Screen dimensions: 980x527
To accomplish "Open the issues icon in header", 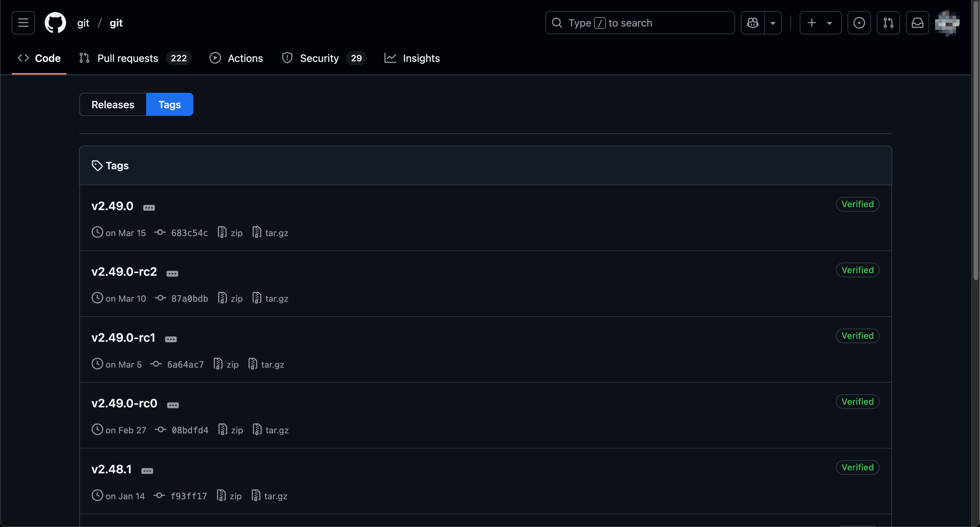I will [859, 23].
